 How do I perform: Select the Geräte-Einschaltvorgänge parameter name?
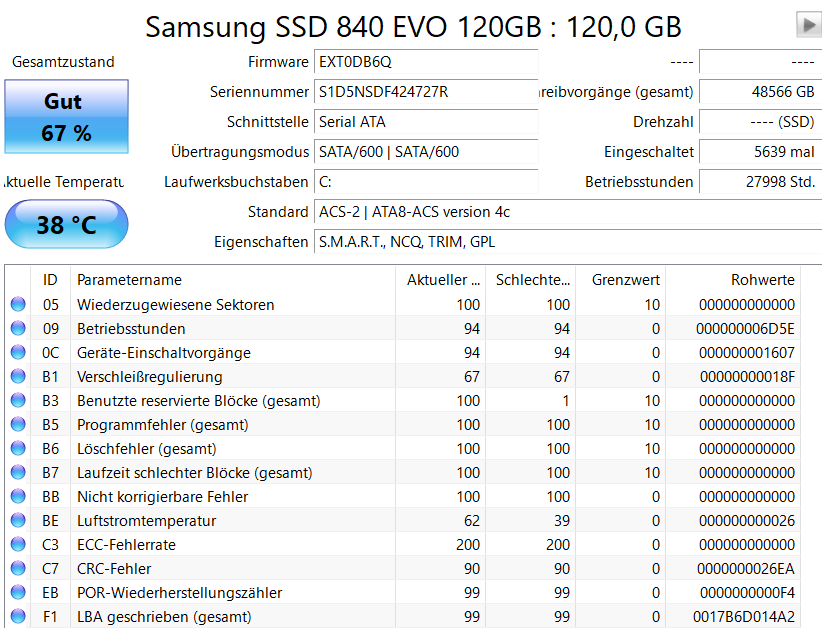tap(164, 353)
